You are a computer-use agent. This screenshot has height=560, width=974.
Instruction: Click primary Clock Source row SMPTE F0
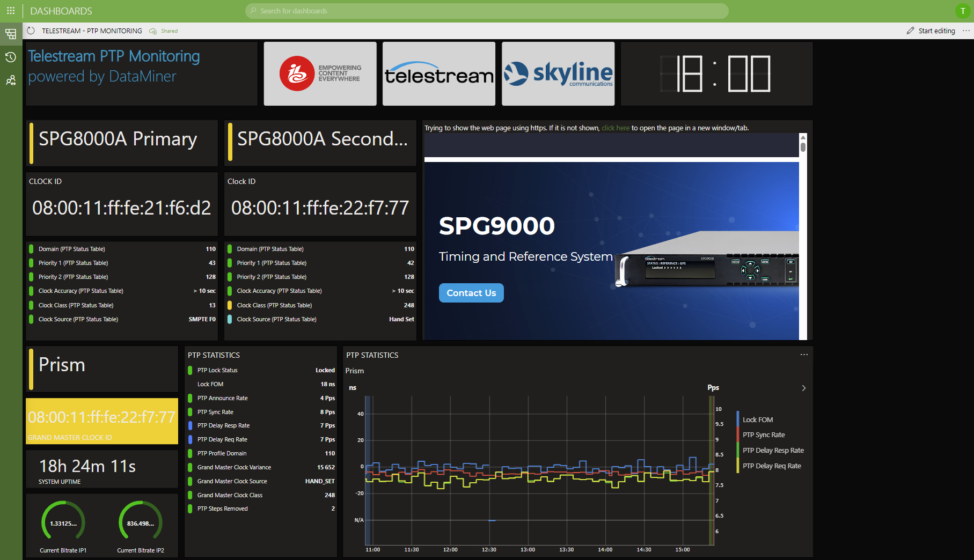tap(122, 319)
